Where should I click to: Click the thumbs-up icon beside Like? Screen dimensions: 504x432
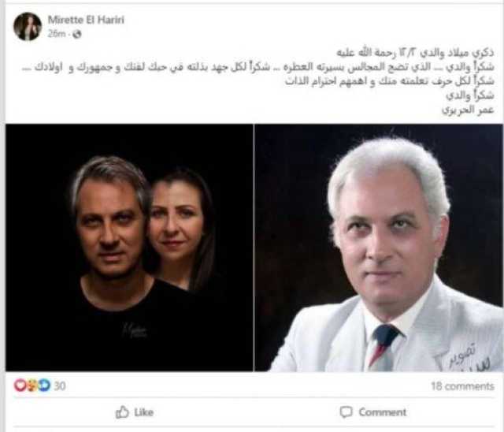pos(122,412)
